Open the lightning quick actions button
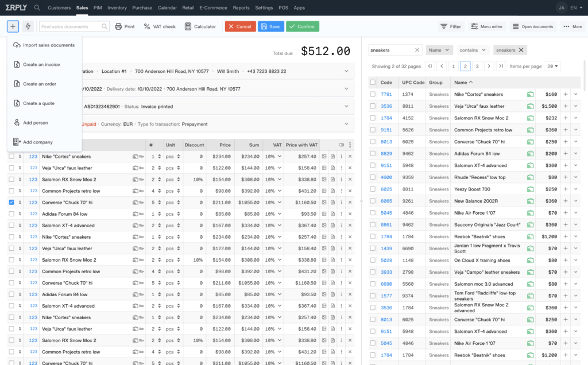588x365 pixels. [x=28, y=26]
